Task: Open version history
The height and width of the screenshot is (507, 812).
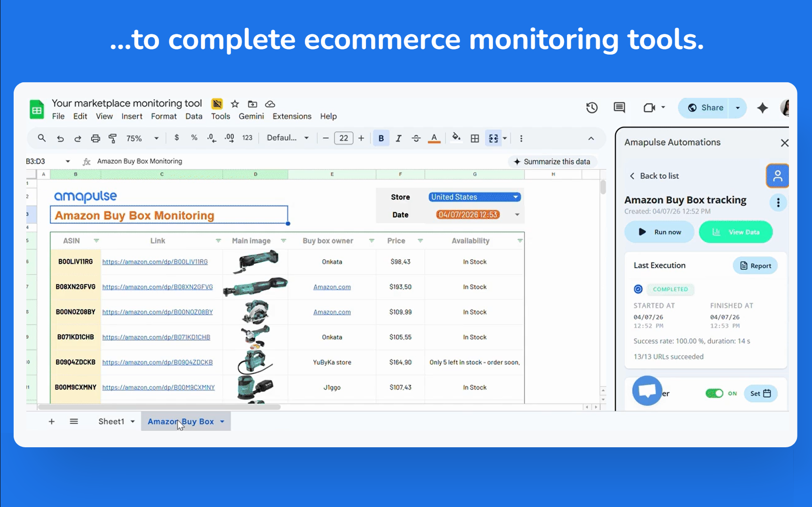Action: (x=592, y=108)
